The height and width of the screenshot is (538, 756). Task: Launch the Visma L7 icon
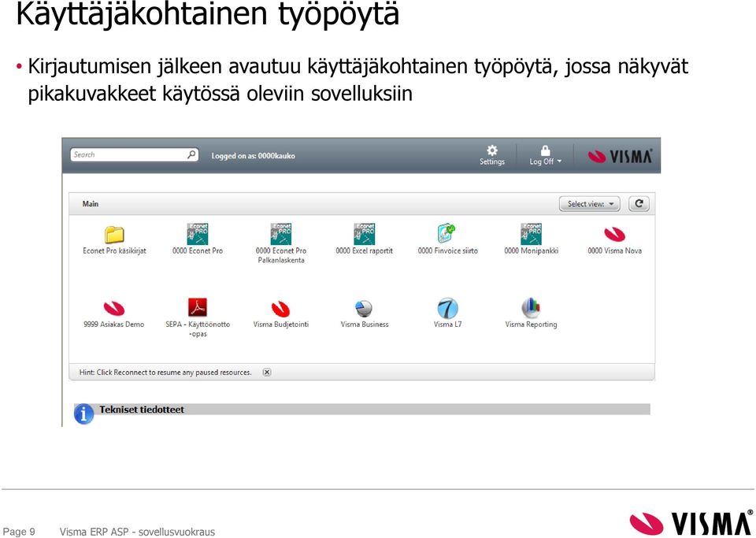(447, 308)
